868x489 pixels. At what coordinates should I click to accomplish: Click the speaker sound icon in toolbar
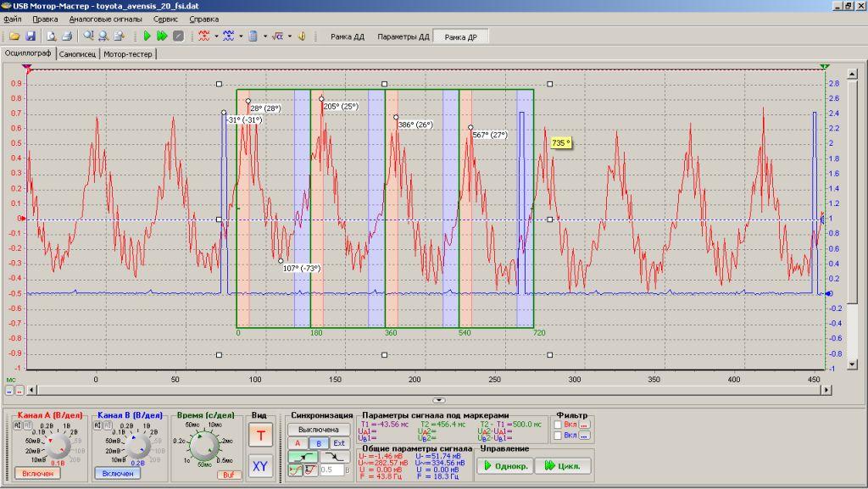pyautogui.click(x=302, y=36)
